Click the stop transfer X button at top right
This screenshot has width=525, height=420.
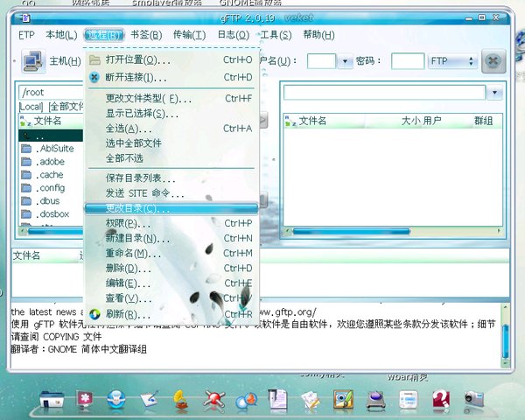point(493,61)
